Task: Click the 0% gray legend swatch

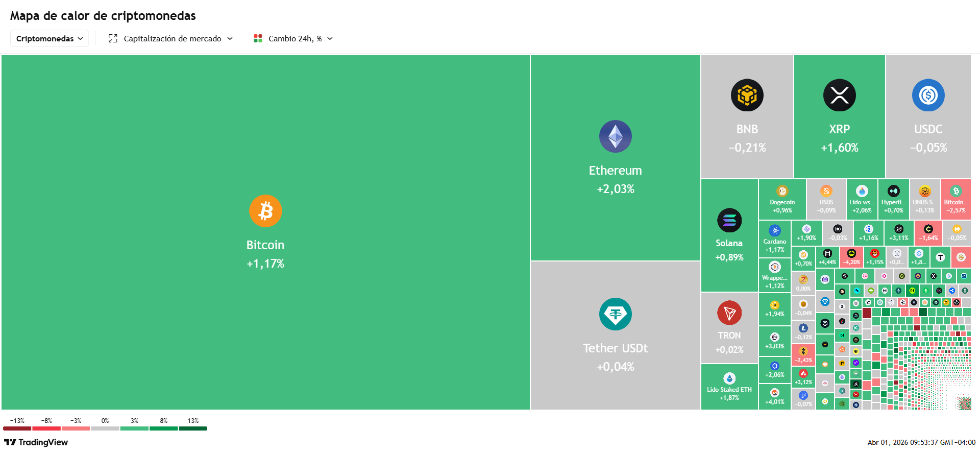Action: pos(105,428)
